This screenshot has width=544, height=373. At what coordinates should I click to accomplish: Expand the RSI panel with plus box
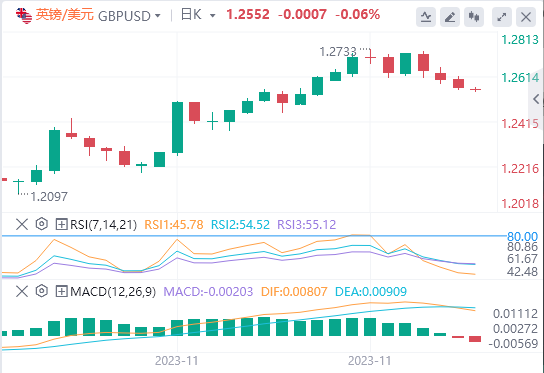61,224
